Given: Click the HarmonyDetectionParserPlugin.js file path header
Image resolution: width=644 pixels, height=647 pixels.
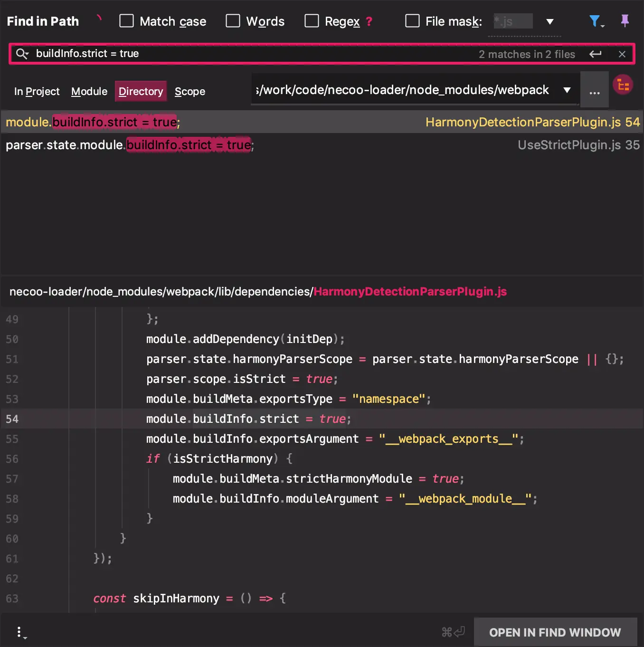Looking at the screenshot, I should click(x=258, y=291).
